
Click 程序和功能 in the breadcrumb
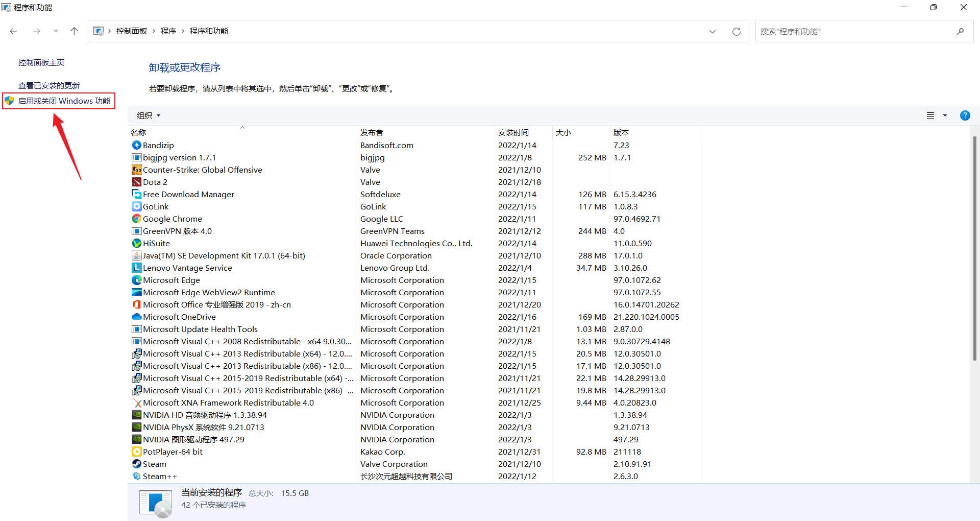209,31
